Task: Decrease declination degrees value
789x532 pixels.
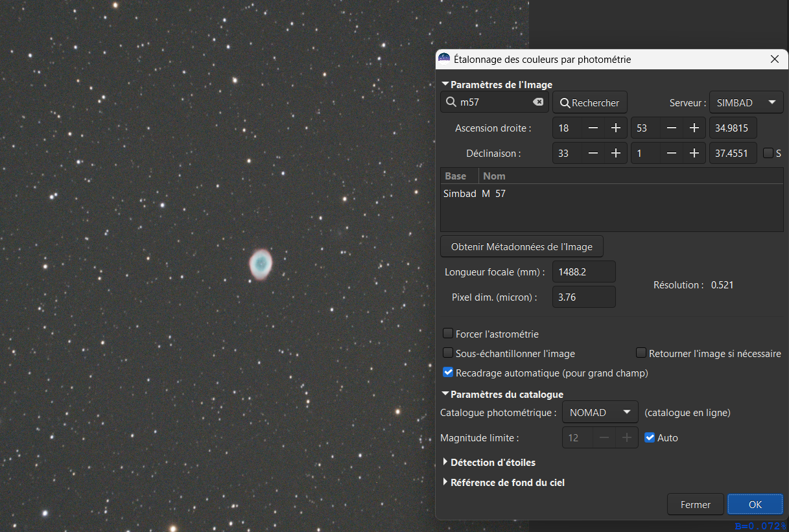Action: pos(593,154)
